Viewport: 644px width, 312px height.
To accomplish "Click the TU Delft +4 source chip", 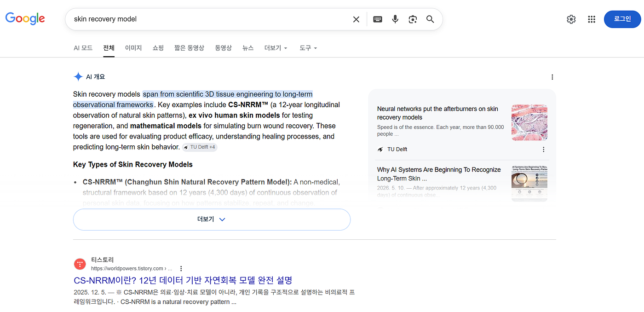I will click(200, 147).
